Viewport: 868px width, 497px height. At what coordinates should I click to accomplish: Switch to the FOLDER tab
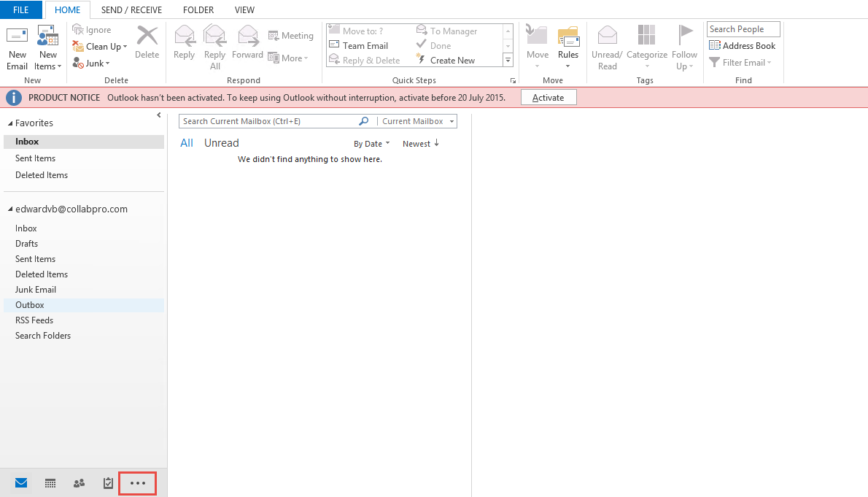[198, 10]
